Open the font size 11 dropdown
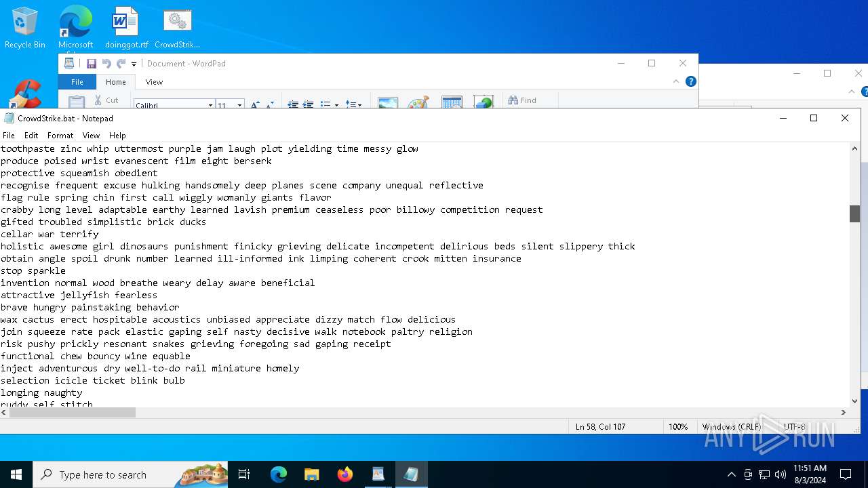Screen dimensions: 868x488 (x=239, y=105)
